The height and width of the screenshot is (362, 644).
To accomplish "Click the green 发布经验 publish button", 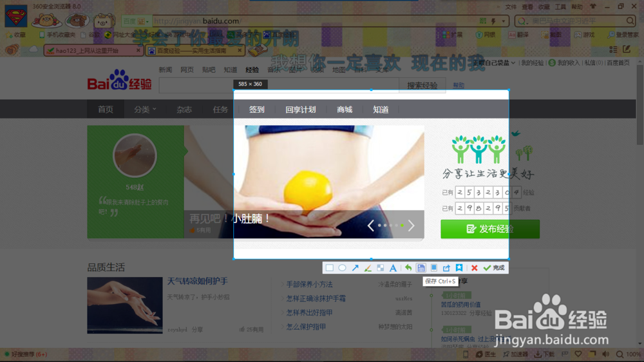I will click(x=490, y=229).
